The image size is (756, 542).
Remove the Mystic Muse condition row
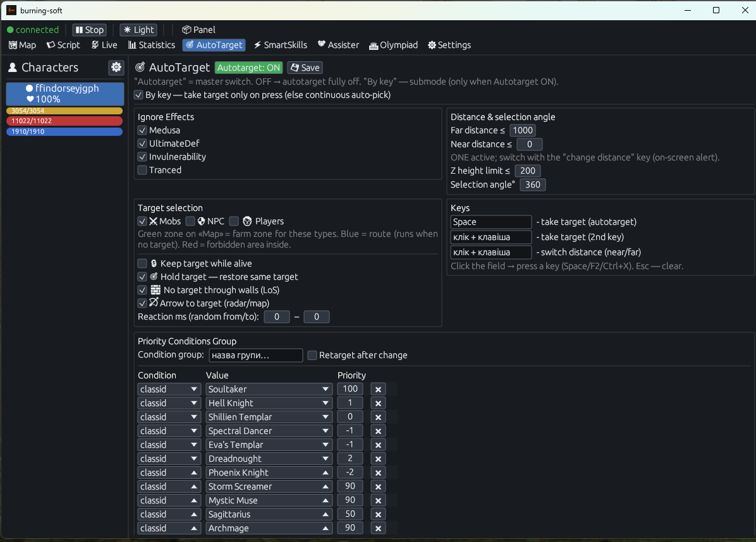[x=378, y=500]
